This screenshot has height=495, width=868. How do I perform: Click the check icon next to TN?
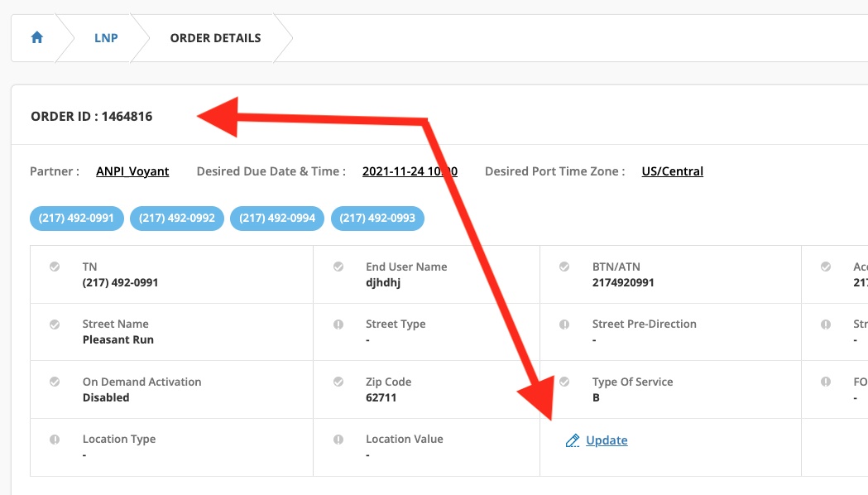click(x=55, y=267)
